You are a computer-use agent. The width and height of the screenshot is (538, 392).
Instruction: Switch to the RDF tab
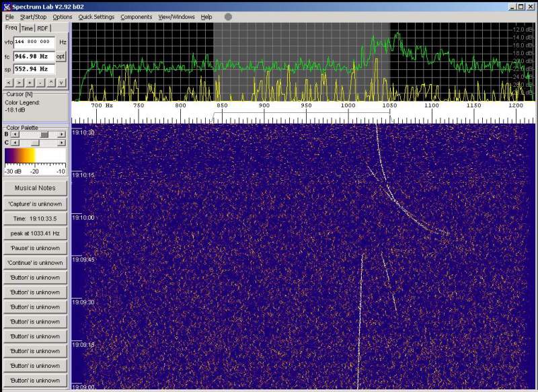[x=43, y=28]
